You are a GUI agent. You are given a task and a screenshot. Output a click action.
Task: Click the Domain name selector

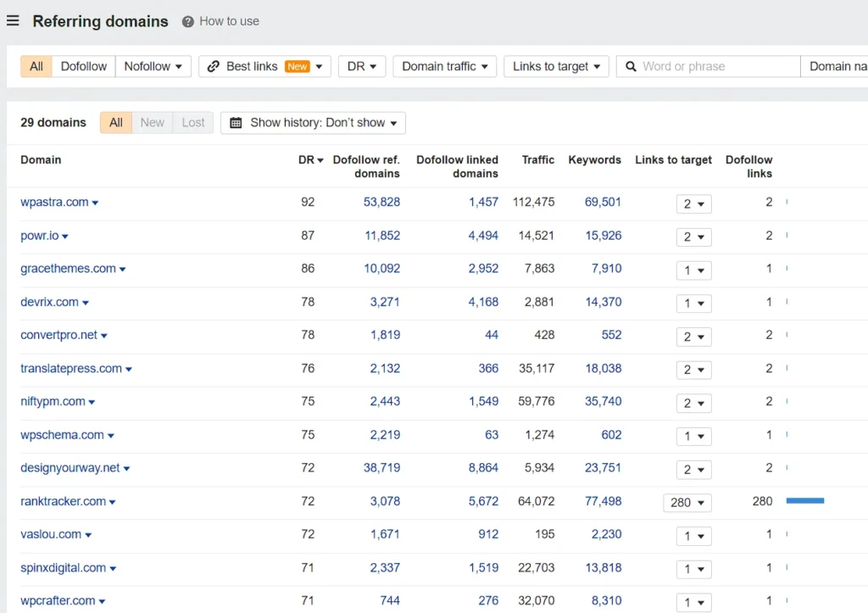point(834,66)
